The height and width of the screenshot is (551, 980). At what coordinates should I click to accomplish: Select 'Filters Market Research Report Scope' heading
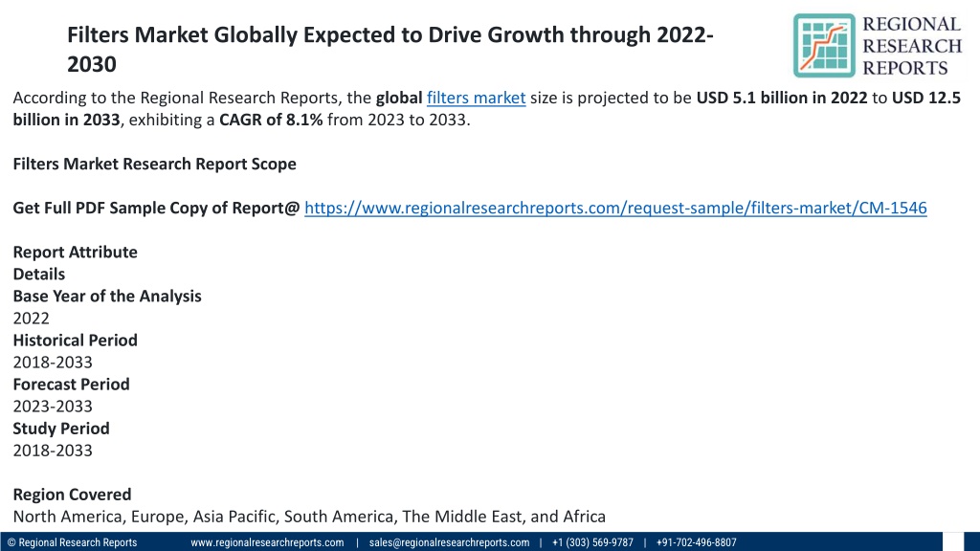pos(154,164)
